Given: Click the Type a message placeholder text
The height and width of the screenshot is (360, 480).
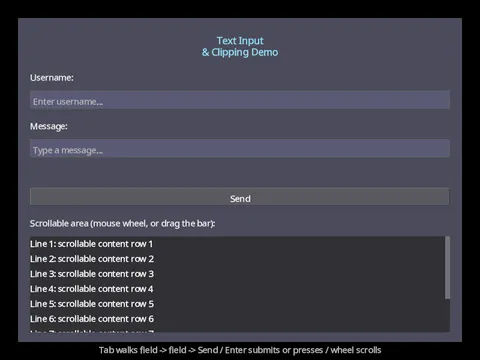Looking at the screenshot, I should click(x=68, y=150).
